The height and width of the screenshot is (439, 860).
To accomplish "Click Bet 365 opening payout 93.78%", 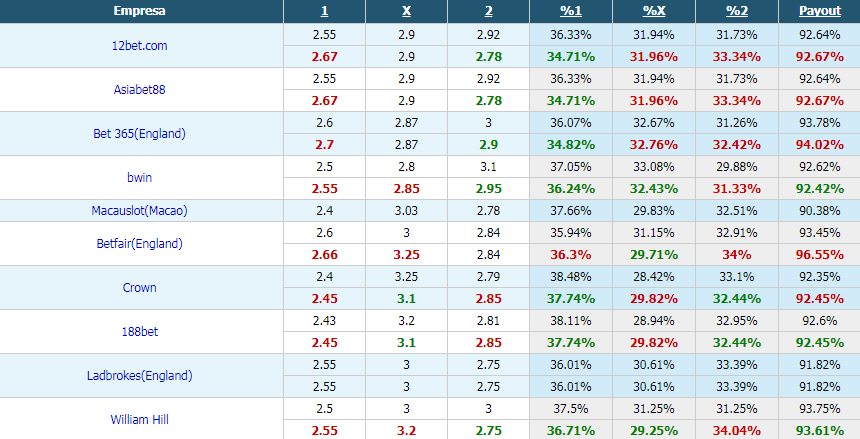I will click(819, 123).
